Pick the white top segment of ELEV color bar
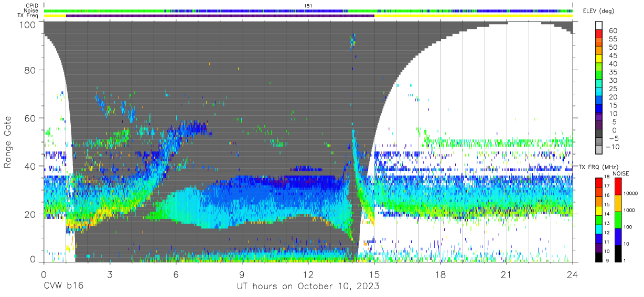 [599, 25]
